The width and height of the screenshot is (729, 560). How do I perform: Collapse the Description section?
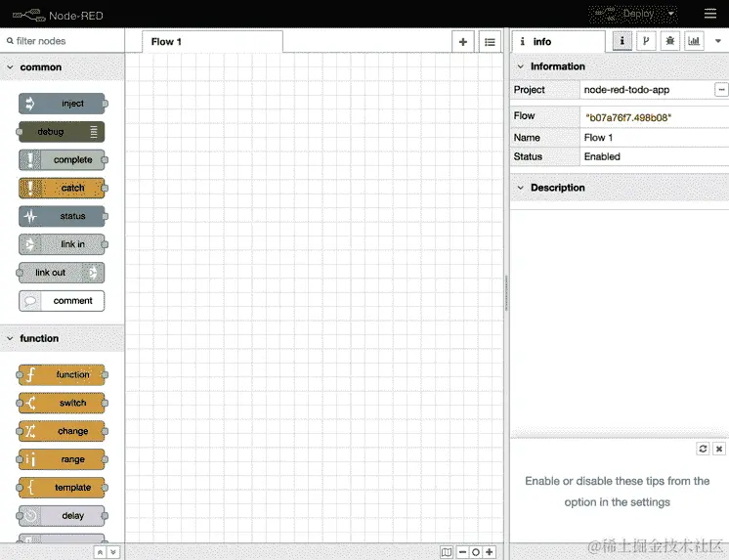pos(620,188)
